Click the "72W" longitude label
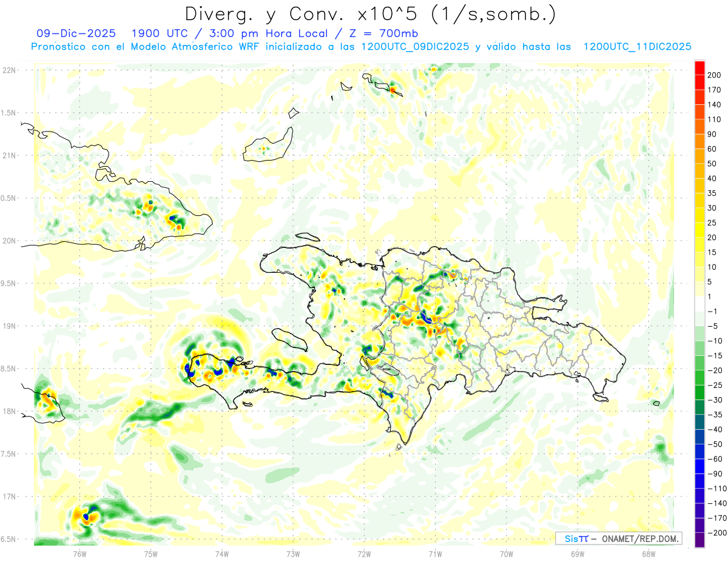The image size is (728, 562). 364,554
